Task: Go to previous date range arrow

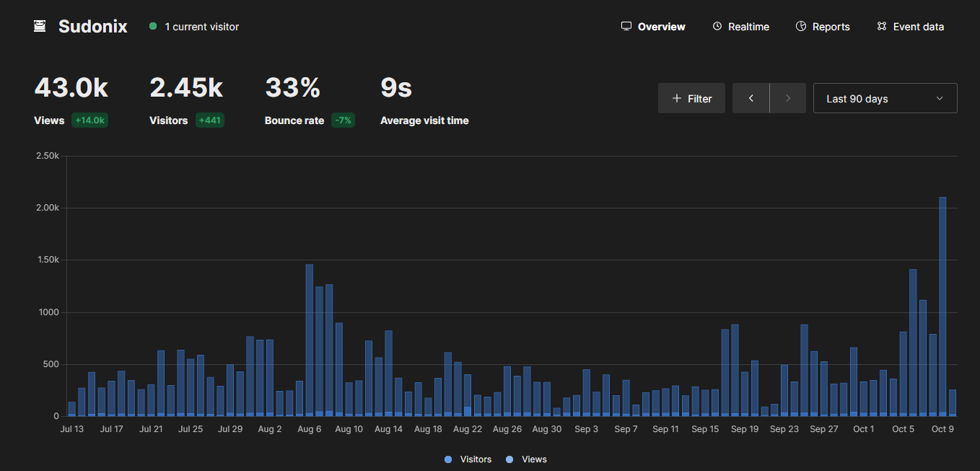Action: point(751,99)
